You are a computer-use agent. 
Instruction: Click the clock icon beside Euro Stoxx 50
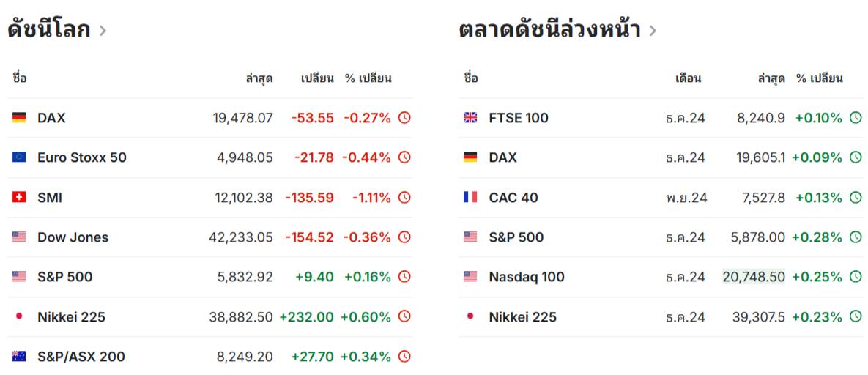tap(404, 157)
